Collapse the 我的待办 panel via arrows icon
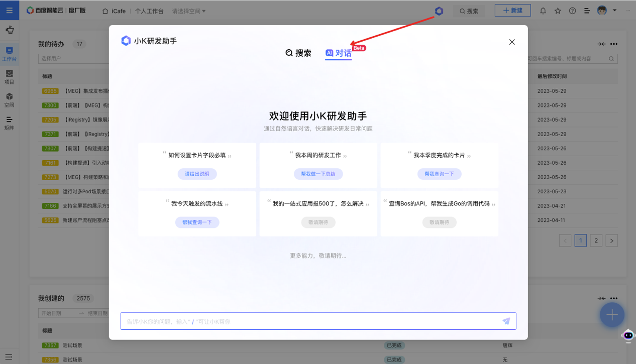Screen dimensions: 636x364 point(601,44)
